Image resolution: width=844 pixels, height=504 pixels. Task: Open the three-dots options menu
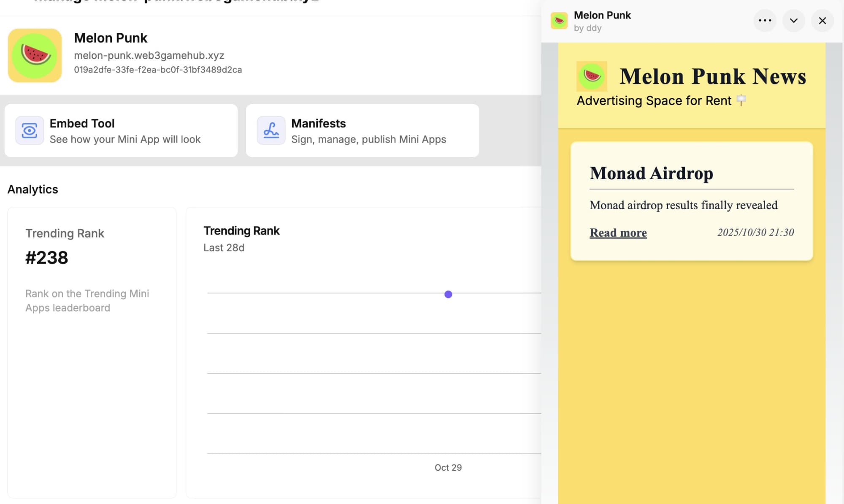click(765, 21)
